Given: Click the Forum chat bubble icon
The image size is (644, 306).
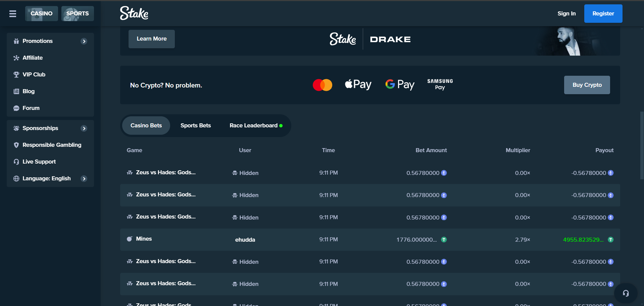Looking at the screenshot, I should coord(16,108).
